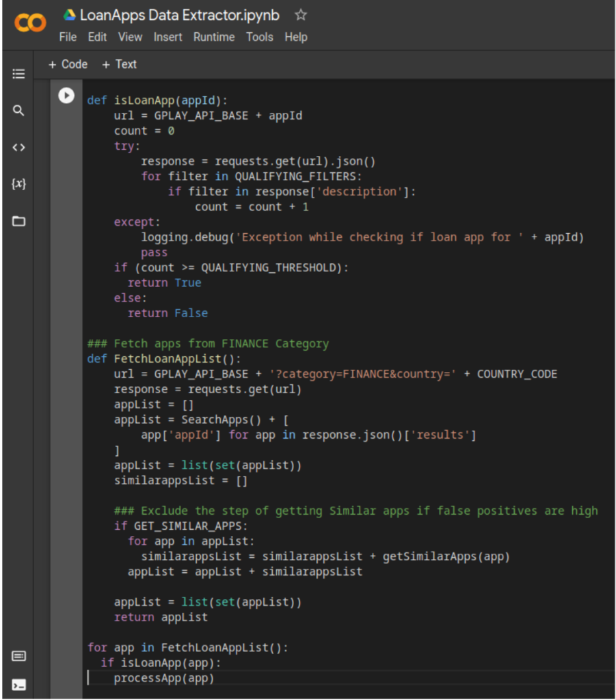Click the '?category=FINANCE&country=' string
The image size is (616, 700).
(x=362, y=374)
